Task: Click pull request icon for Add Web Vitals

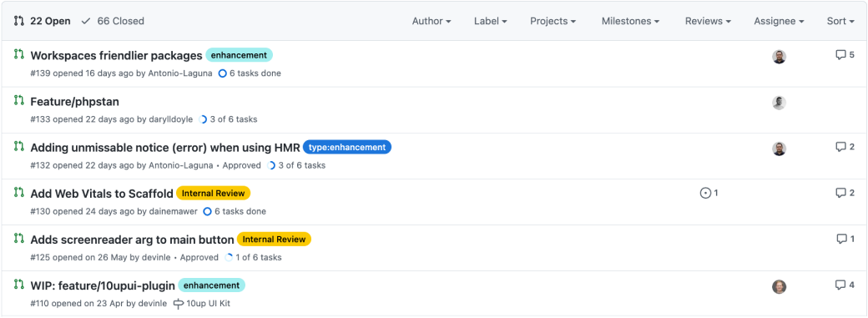Action: tap(19, 192)
